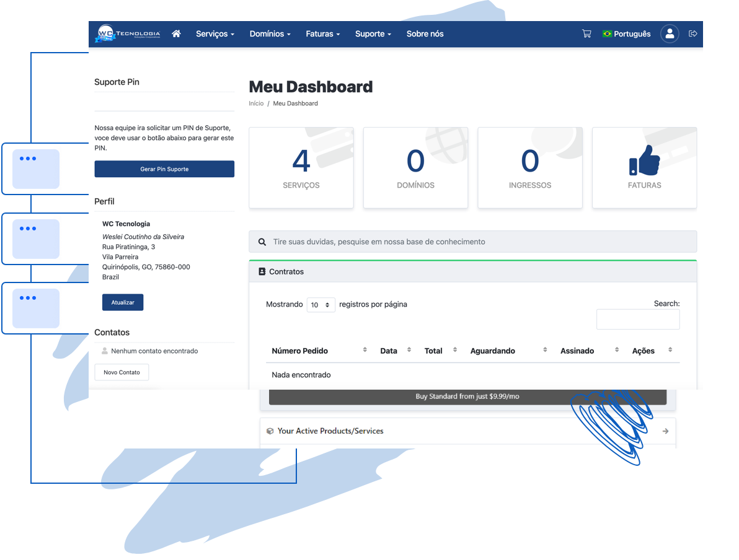Image resolution: width=739 pixels, height=560 pixels.
Task: Expand the Domínios dropdown menu
Action: point(270,34)
